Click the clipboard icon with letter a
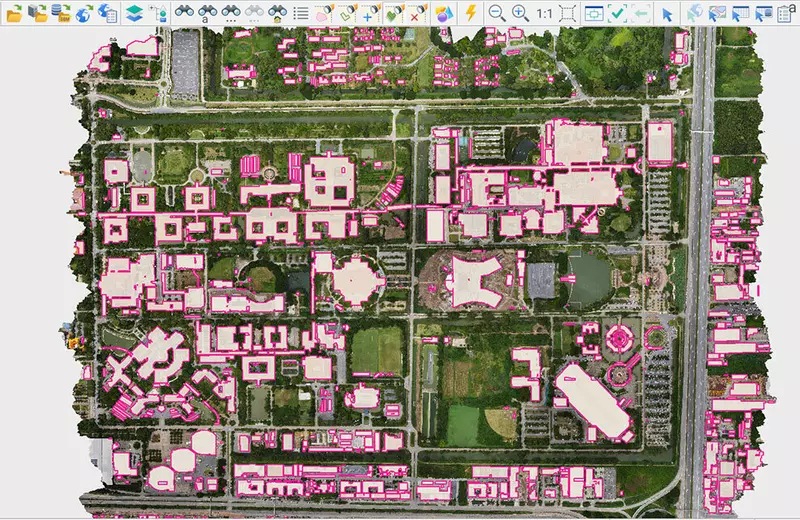The height and width of the screenshot is (520, 800). [787, 13]
